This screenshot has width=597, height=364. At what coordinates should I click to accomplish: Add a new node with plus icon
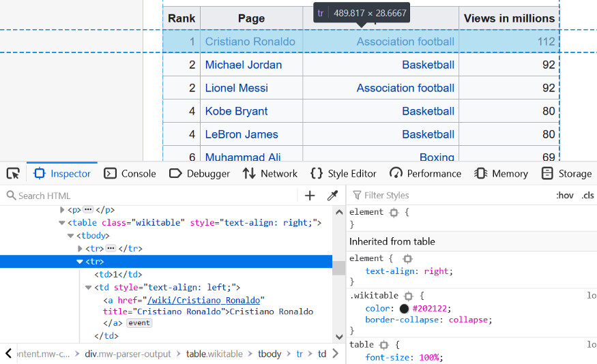tap(310, 196)
